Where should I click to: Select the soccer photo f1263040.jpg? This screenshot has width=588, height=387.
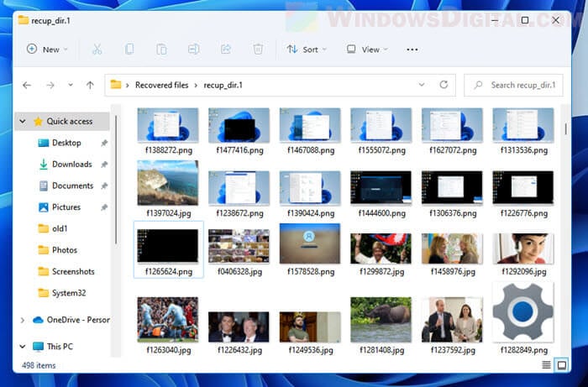coord(168,320)
